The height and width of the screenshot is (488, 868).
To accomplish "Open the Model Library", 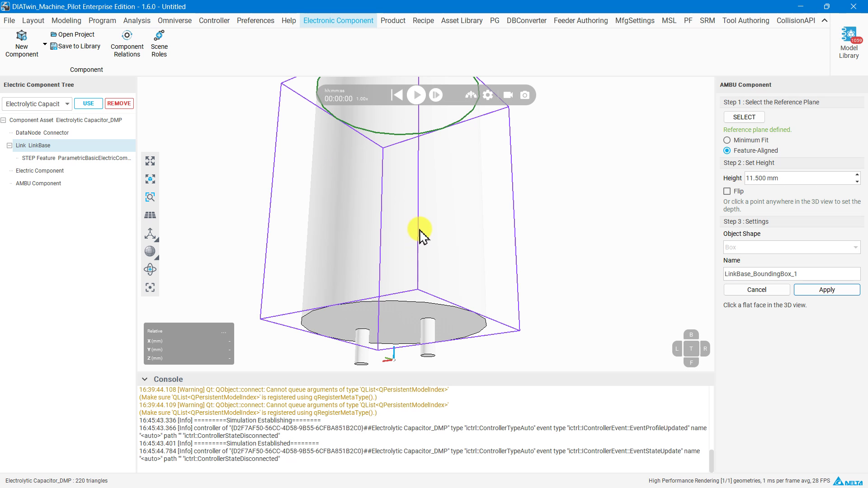I will click(849, 43).
